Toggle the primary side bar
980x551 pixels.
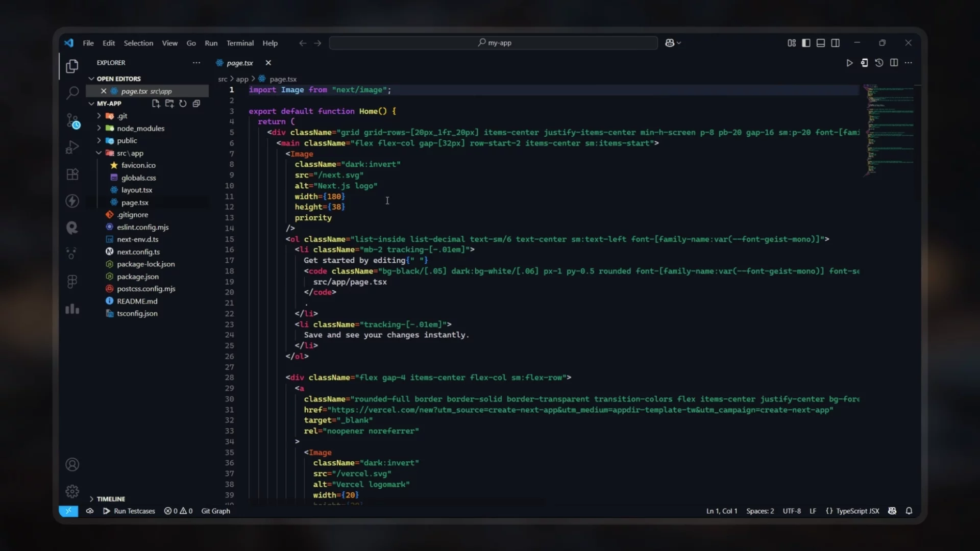tap(806, 43)
